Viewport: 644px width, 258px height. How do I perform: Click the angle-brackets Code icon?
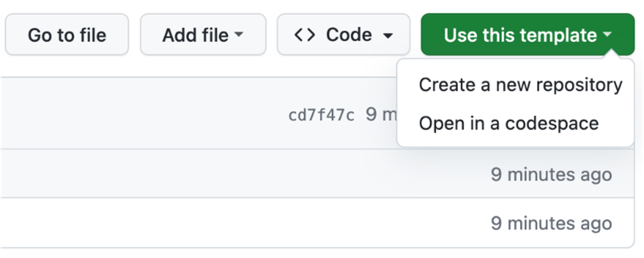point(305,35)
